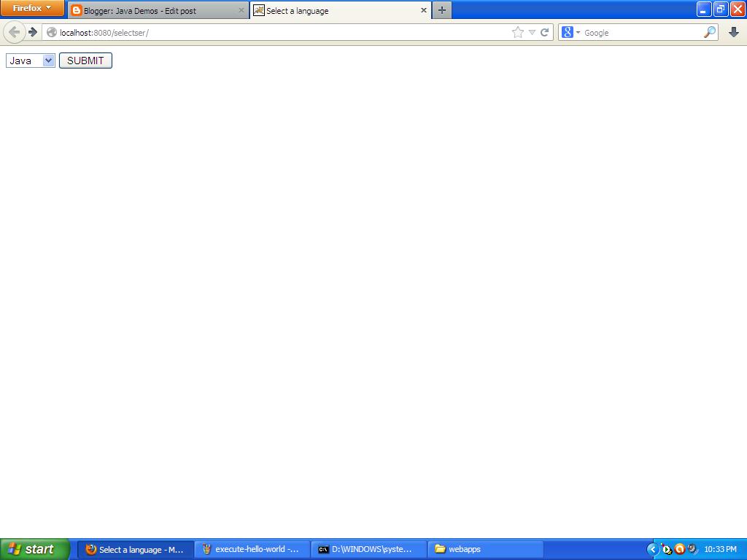The width and height of the screenshot is (747, 560).
Task: Reload the current page
Action: click(544, 32)
